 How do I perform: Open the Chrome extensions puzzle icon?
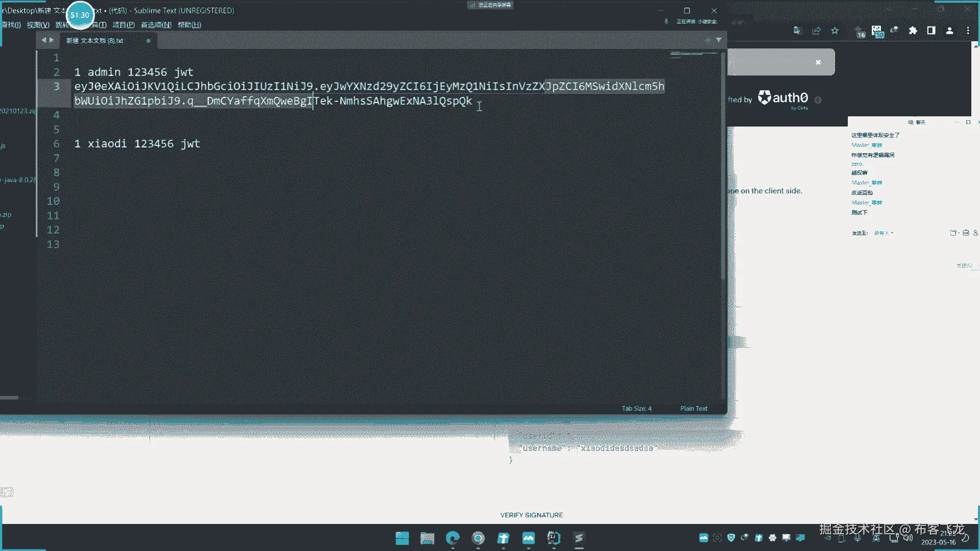click(x=913, y=31)
